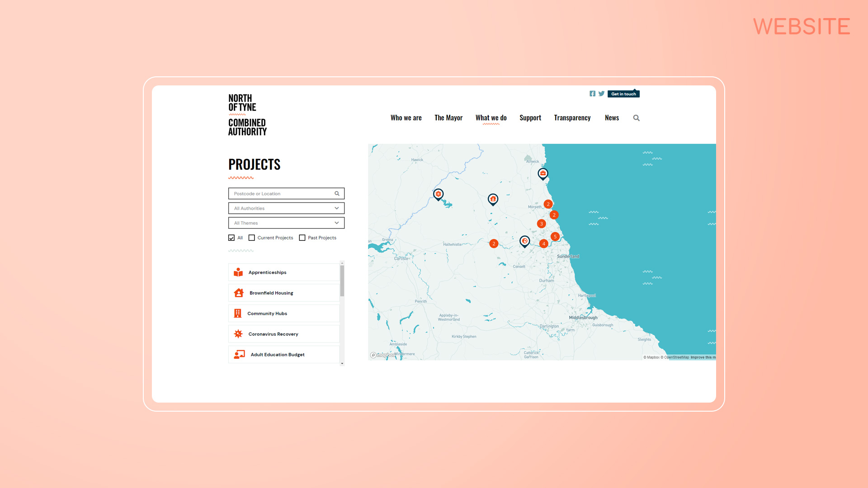The height and width of the screenshot is (488, 868).
Task: Select the map cluster marker labeled 5
Action: (555, 236)
